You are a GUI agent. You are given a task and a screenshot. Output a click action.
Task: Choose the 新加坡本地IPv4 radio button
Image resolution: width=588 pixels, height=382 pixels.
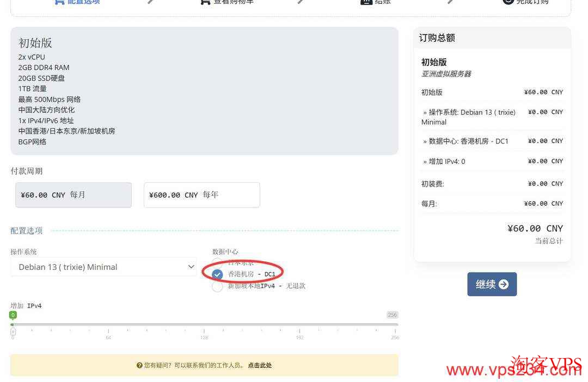pos(218,286)
